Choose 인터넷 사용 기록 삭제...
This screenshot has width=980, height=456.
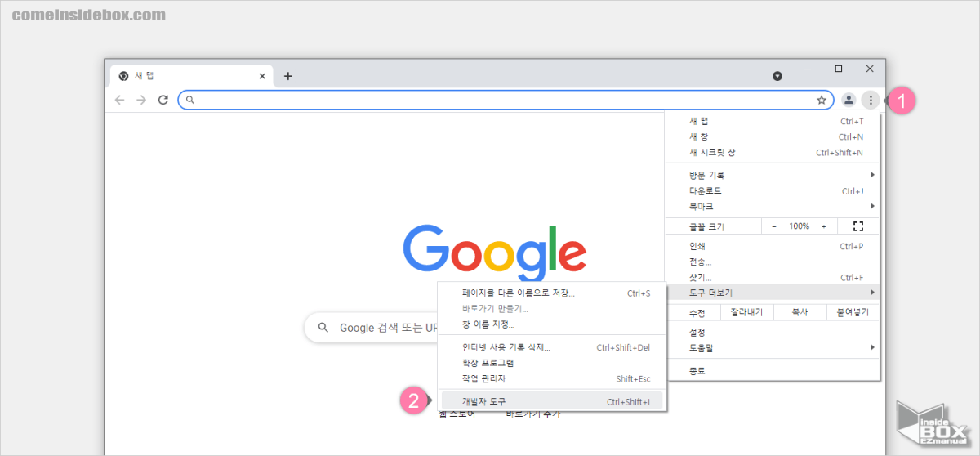552,347
